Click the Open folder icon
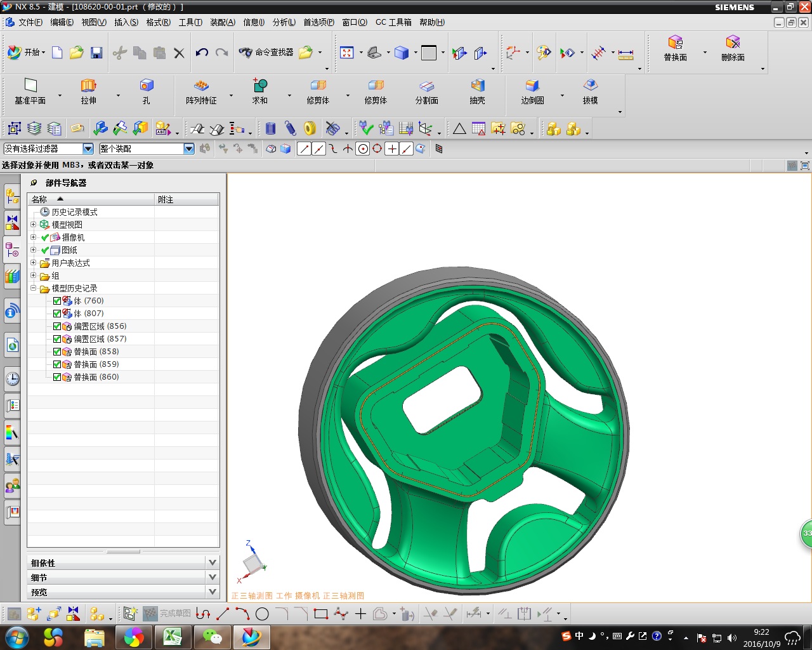The image size is (812, 650). [77, 53]
